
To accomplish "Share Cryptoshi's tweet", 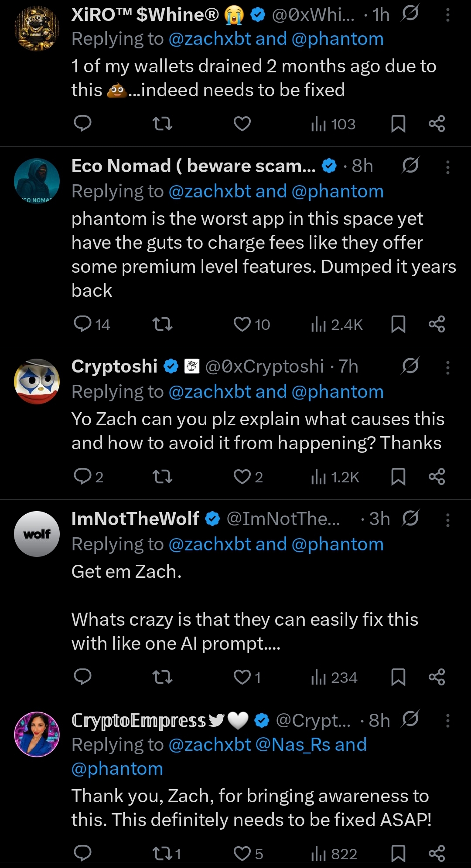I will tap(437, 477).
